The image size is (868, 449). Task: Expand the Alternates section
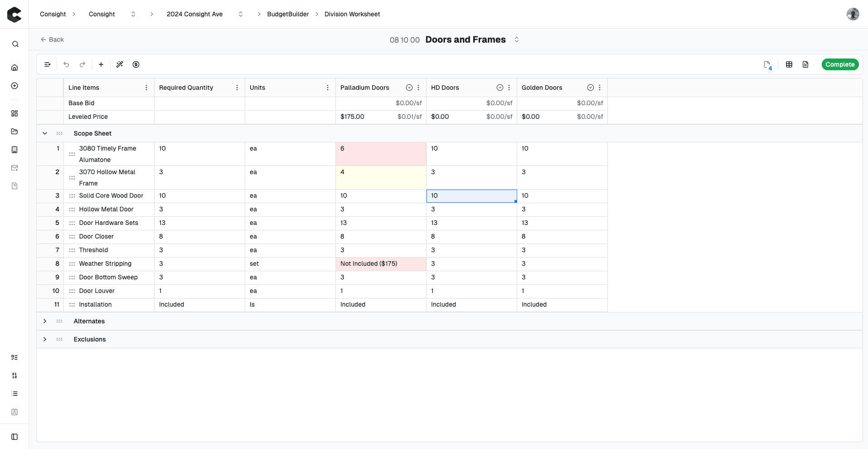[45, 321]
